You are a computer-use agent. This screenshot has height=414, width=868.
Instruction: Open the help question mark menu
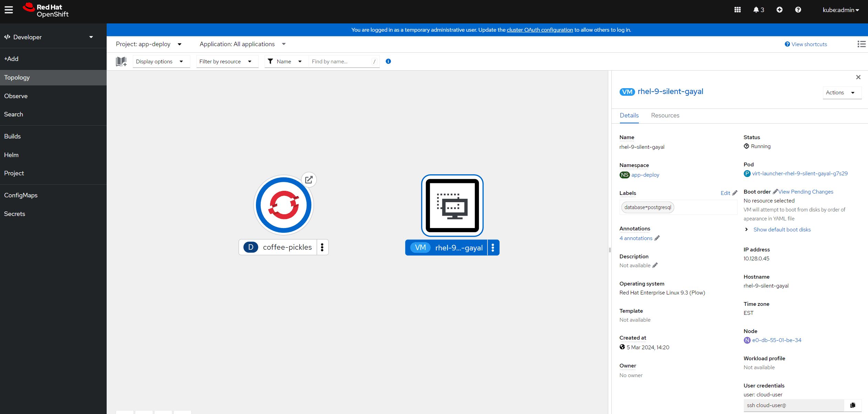click(798, 10)
